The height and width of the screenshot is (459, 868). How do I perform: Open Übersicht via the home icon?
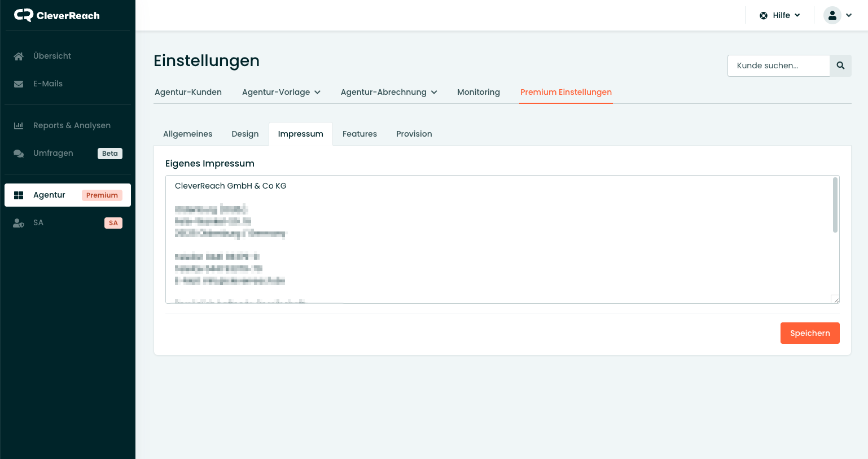(19, 56)
